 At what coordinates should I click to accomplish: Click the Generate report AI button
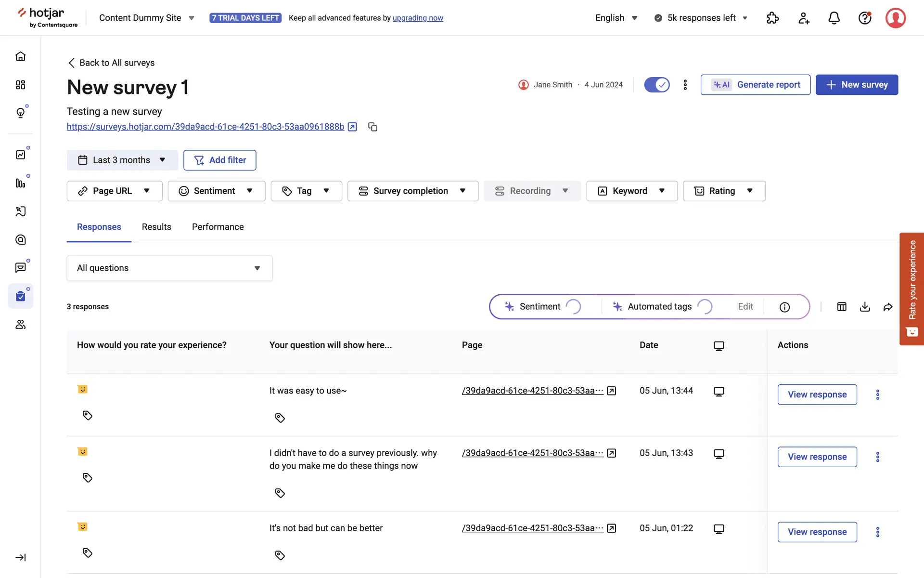tap(755, 85)
